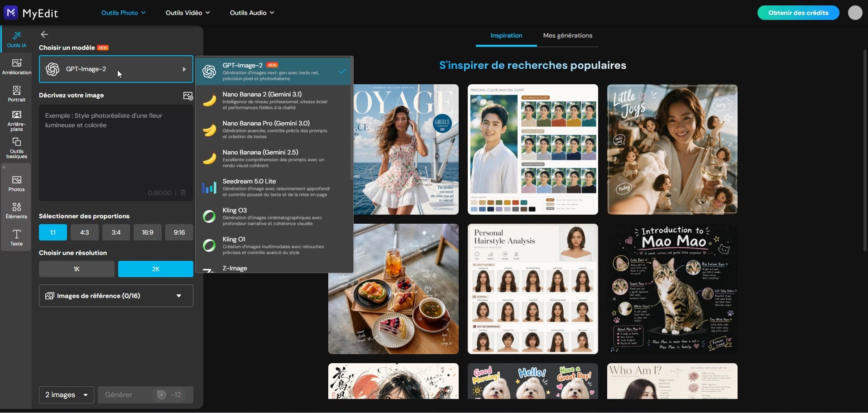Choose Nano Banana 2 (Gemini 3.1) model
The height and width of the screenshot is (413, 868).
coord(274,101)
